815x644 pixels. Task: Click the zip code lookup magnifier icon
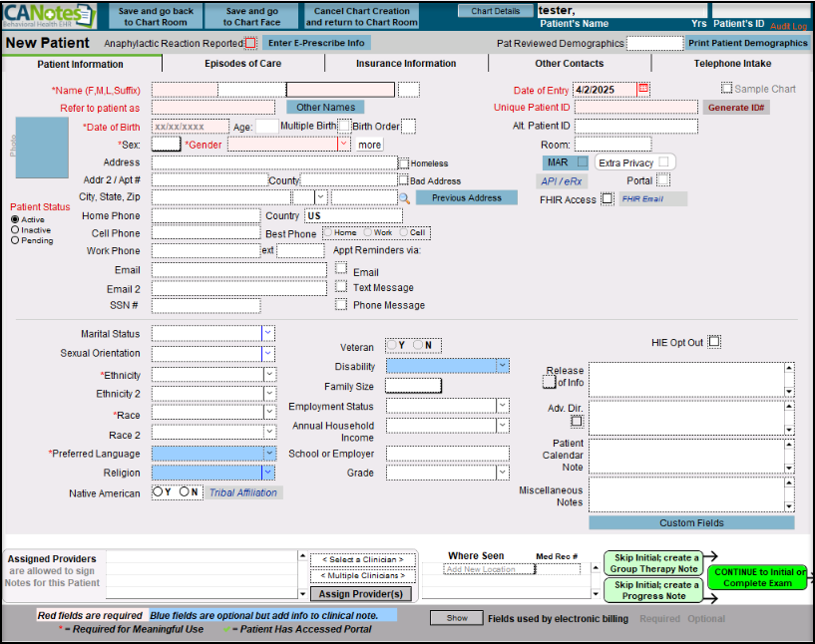tap(404, 198)
